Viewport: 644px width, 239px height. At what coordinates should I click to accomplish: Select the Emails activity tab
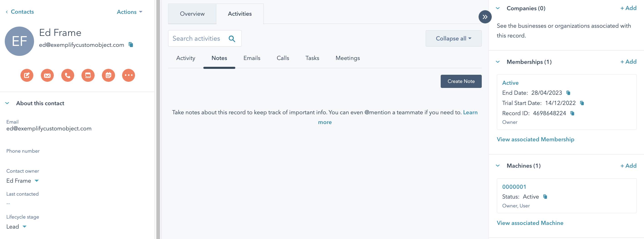251,58
